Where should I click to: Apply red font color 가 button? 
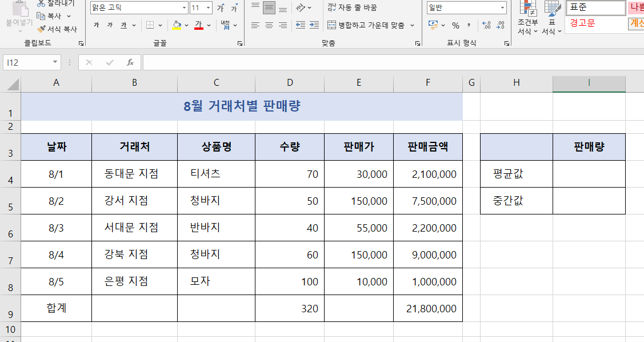[x=199, y=26]
